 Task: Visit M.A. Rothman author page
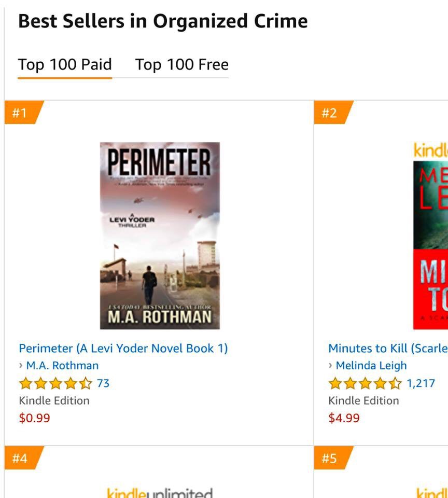62,366
